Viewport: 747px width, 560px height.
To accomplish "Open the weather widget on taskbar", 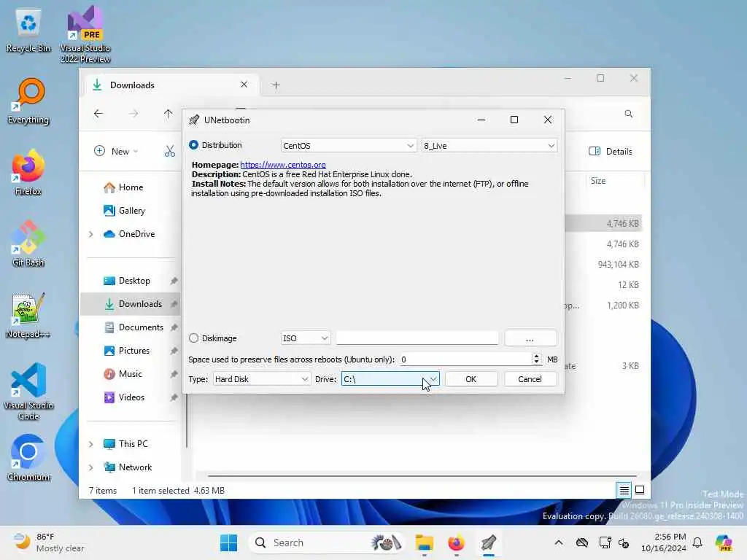I will 49,542.
